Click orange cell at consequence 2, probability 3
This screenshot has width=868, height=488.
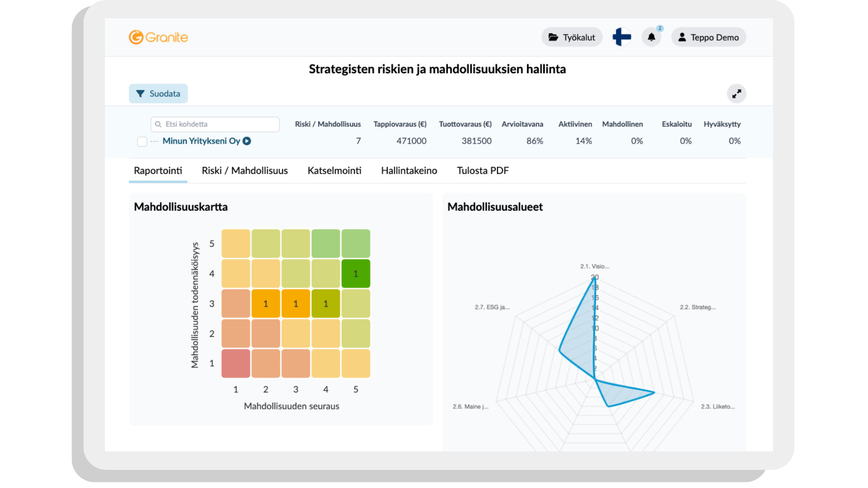point(266,304)
